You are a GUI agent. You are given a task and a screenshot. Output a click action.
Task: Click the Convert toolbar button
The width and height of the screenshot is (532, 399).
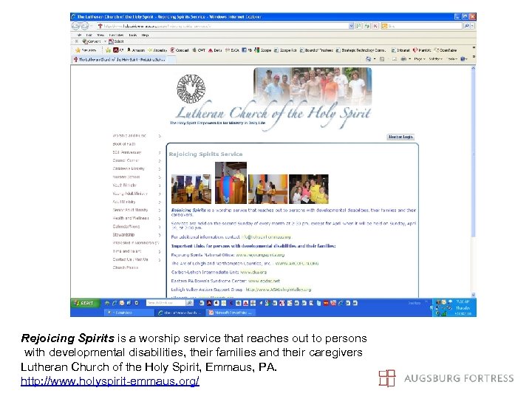pyautogui.click(x=92, y=41)
